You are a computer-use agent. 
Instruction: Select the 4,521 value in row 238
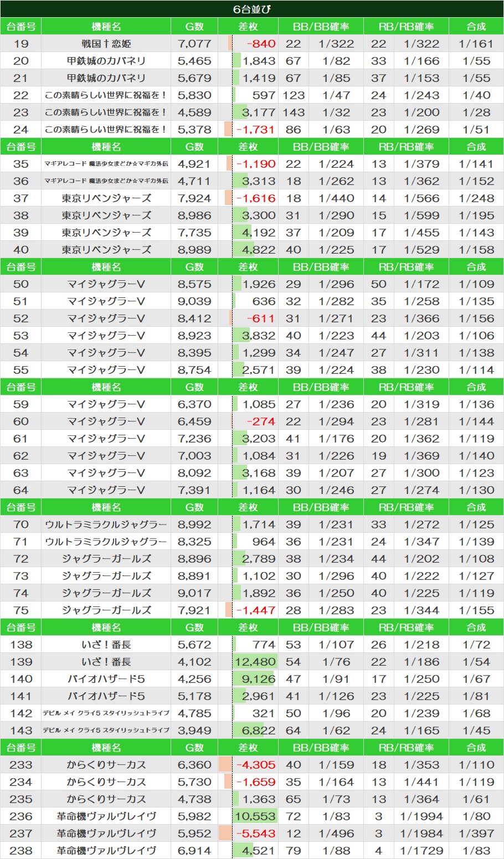tap(259, 851)
